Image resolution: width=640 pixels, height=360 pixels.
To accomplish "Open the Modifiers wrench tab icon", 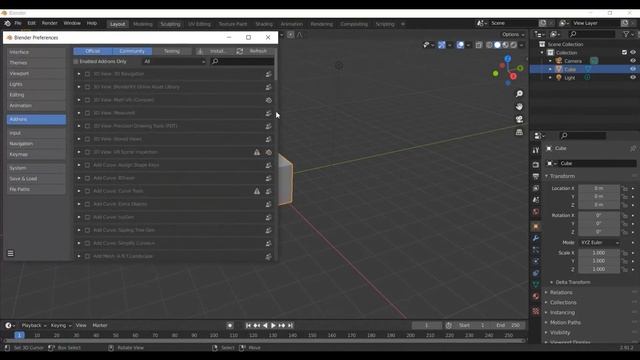I will (x=536, y=238).
